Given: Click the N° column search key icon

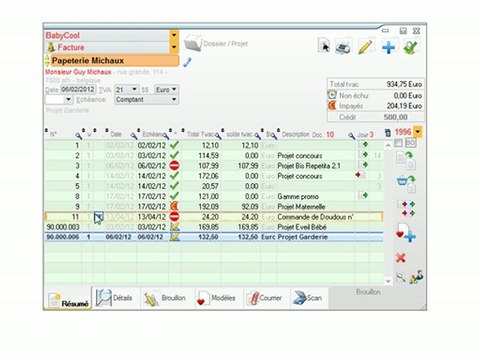Looking at the screenshot, I should click(78, 136).
